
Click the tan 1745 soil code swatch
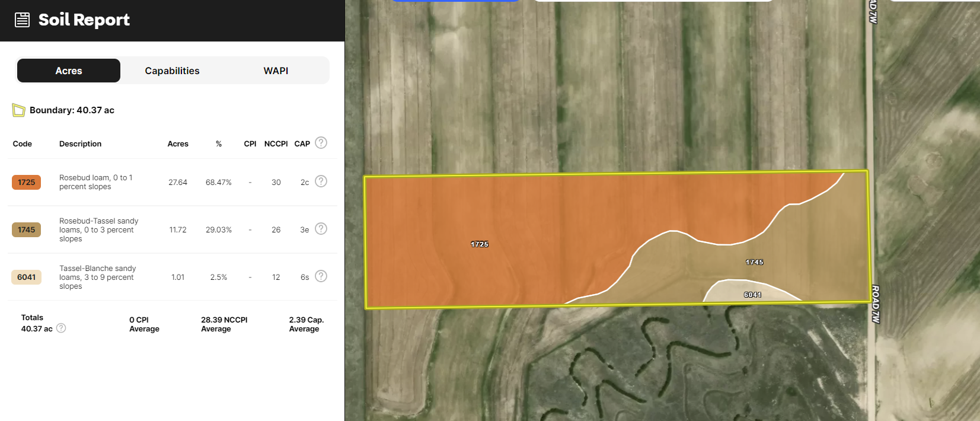tap(26, 229)
